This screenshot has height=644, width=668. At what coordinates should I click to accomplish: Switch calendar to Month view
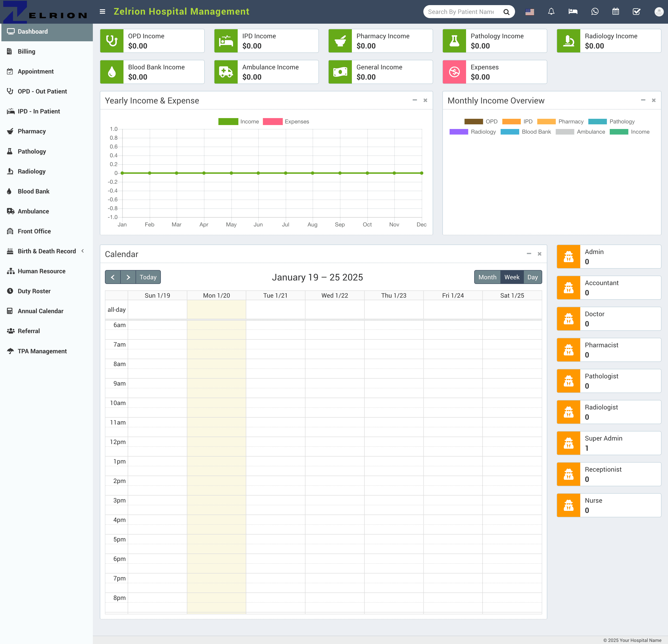(487, 277)
